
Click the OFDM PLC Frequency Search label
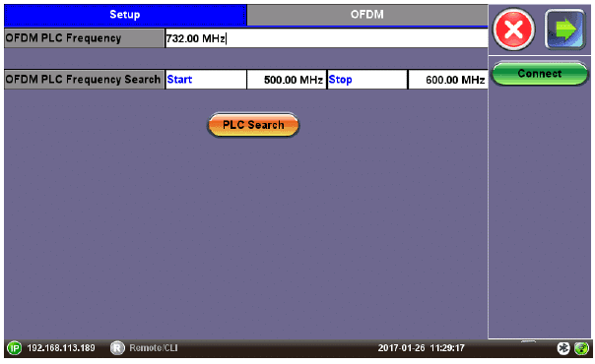click(83, 80)
